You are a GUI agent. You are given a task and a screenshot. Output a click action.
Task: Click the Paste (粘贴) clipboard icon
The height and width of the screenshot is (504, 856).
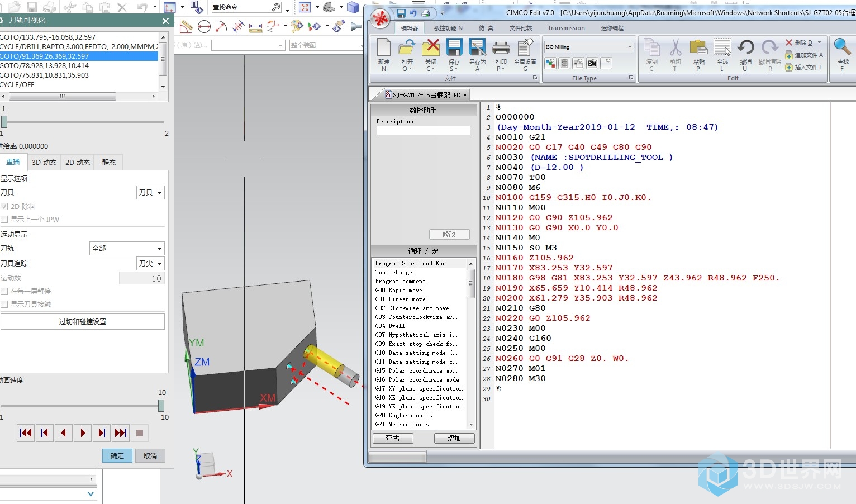point(698,48)
